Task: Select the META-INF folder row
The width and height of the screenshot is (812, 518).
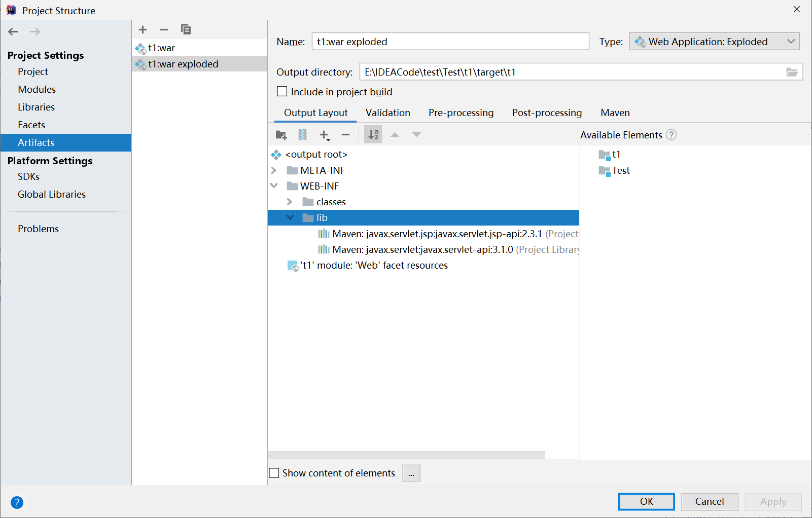Action: (423, 170)
